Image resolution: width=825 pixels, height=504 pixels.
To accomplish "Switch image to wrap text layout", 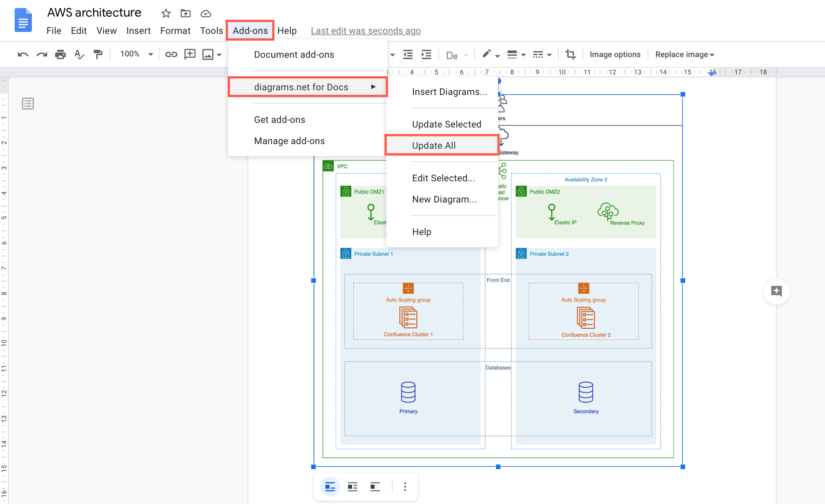I will (x=352, y=487).
